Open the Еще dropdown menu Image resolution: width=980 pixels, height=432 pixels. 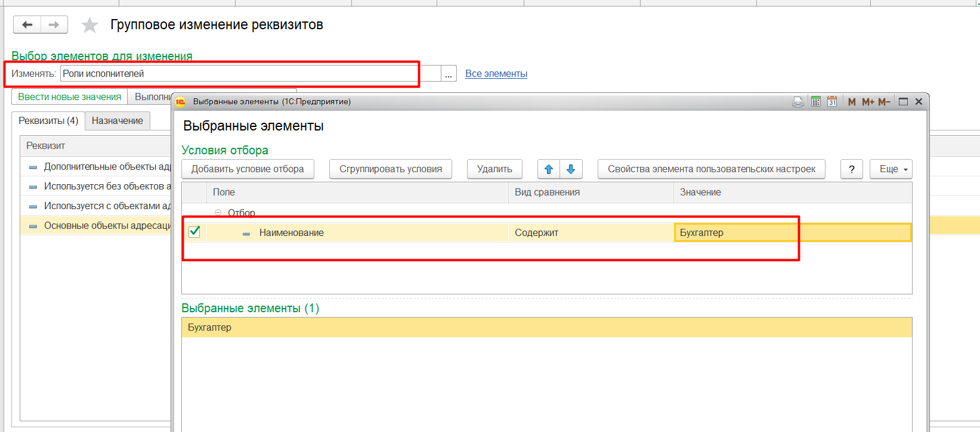tap(891, 169)
